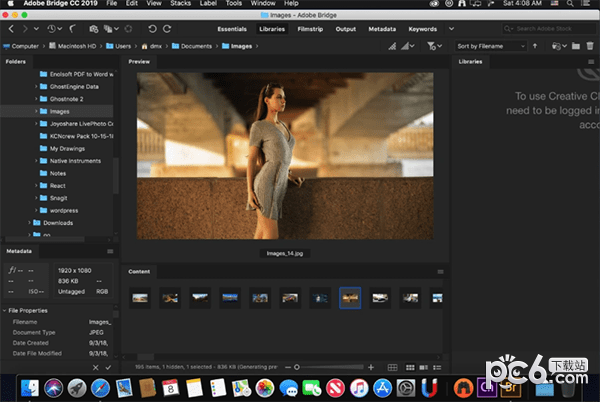Open Safari from the Dock

coord(100,388)
